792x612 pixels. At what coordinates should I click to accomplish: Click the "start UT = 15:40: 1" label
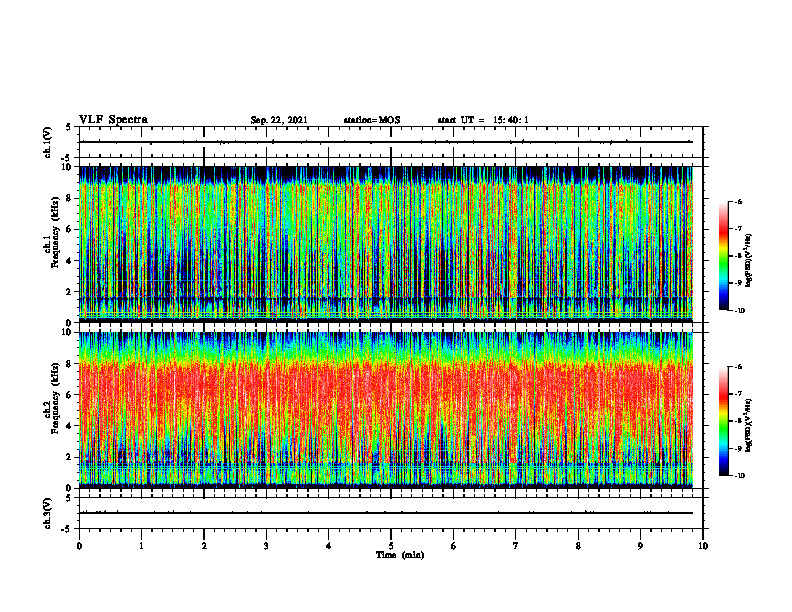[483, 120]
